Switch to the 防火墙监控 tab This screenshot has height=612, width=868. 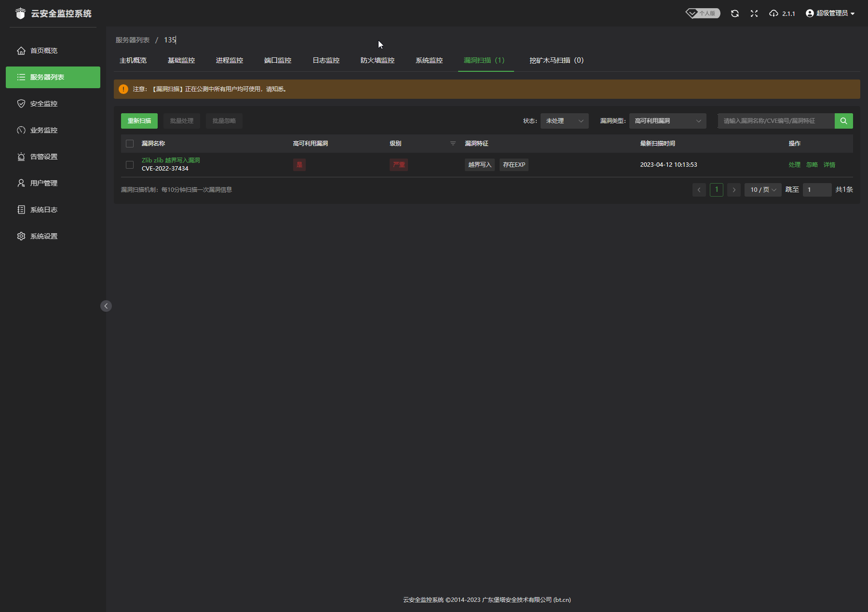click(x=377, y=60)
